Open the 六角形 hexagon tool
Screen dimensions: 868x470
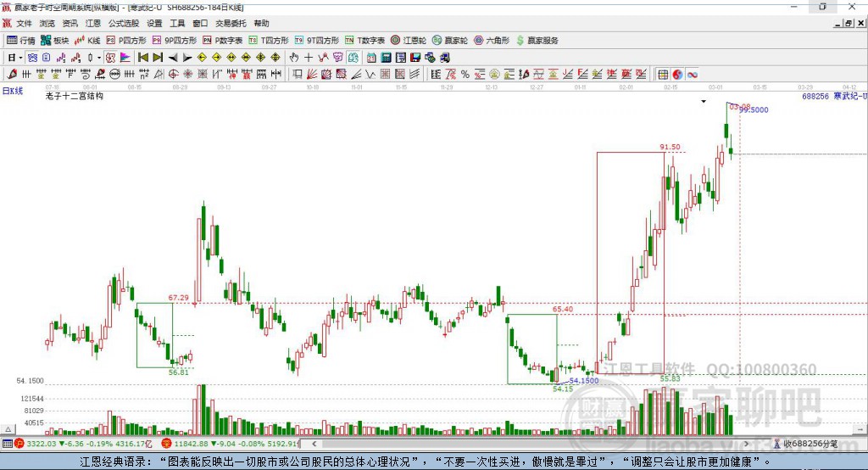[492, 41]
